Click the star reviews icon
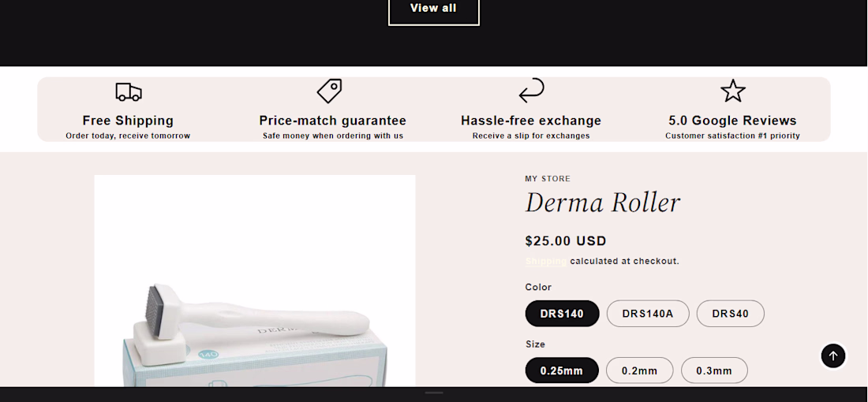This screenshot has height=402, width=868. click(732, 91)
